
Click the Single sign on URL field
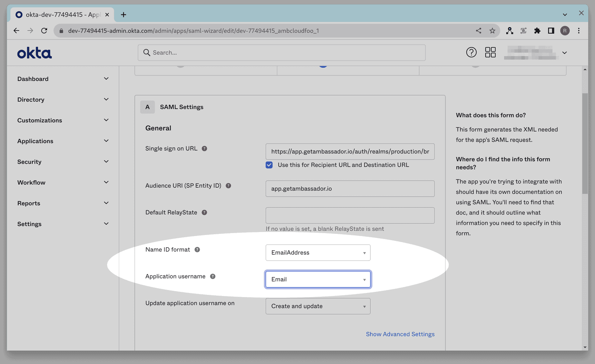pyautogui.click(x=350, y=151)
